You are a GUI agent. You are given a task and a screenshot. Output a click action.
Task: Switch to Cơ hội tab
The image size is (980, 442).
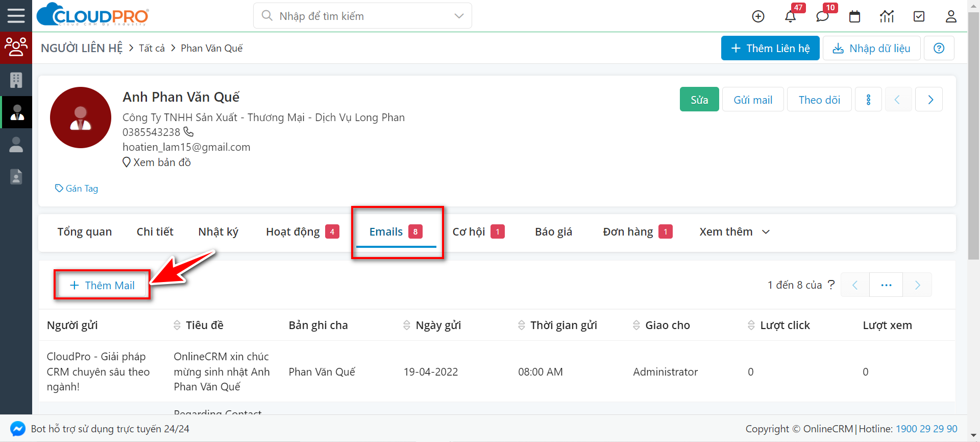click(x=478, y=232)
